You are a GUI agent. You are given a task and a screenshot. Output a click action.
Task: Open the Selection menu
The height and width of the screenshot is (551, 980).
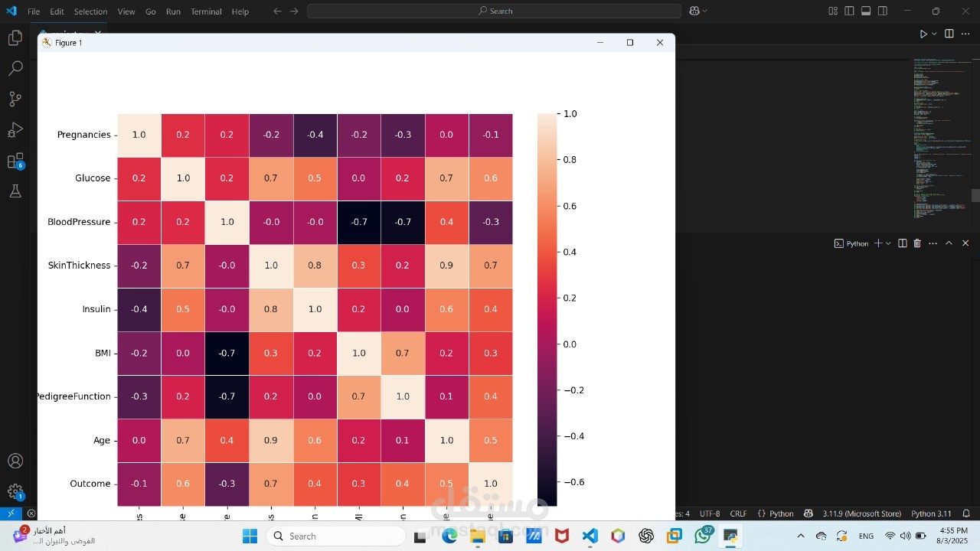(91, 11)
